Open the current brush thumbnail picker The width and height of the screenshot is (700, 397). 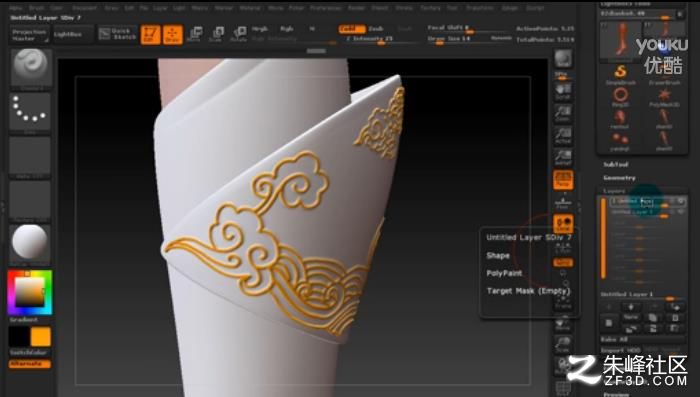click(30, 67)
